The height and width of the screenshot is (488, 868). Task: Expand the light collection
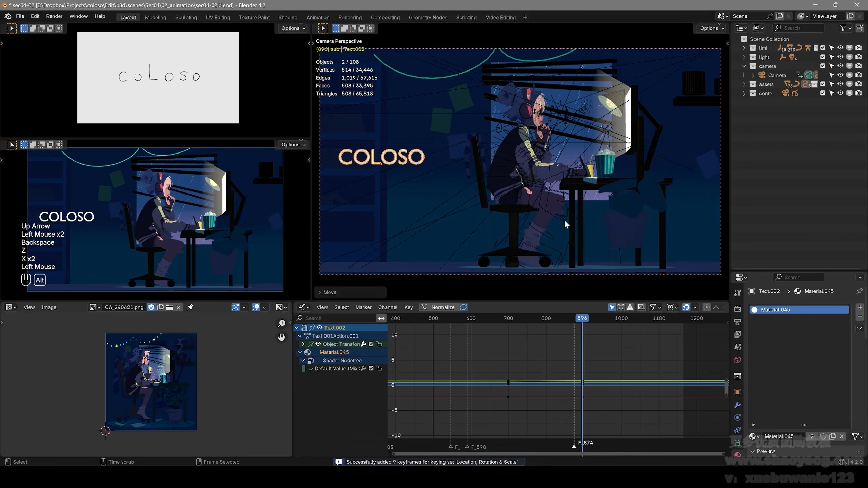point(744,57)
